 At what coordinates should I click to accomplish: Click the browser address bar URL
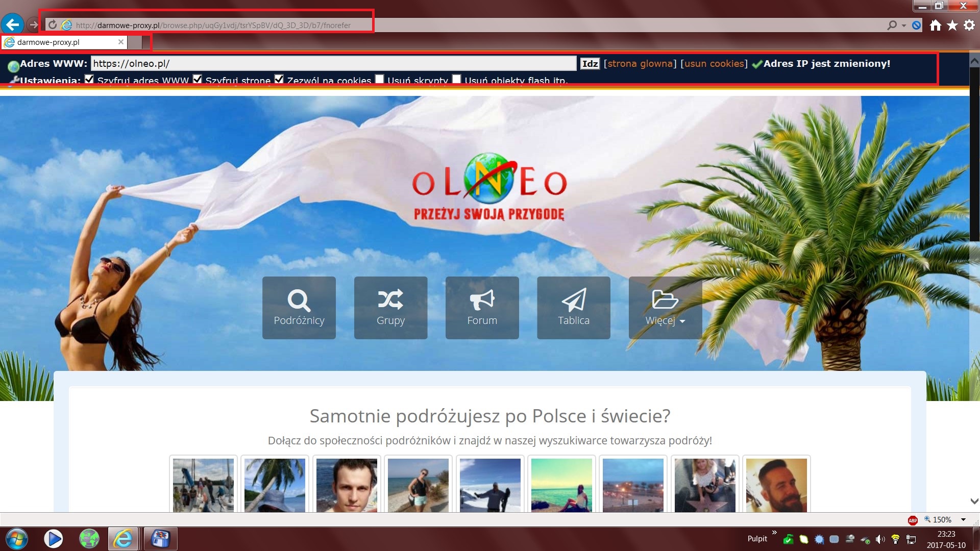tap(213, 25)
